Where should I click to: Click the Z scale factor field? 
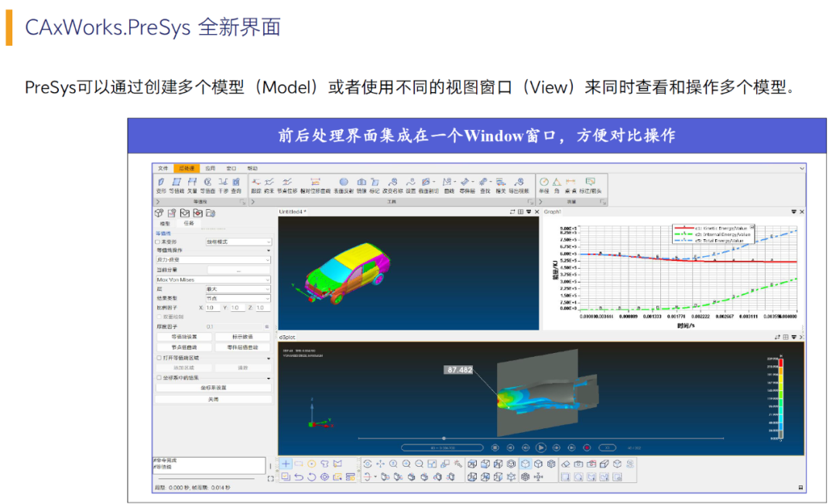click(x=263, y=307)
